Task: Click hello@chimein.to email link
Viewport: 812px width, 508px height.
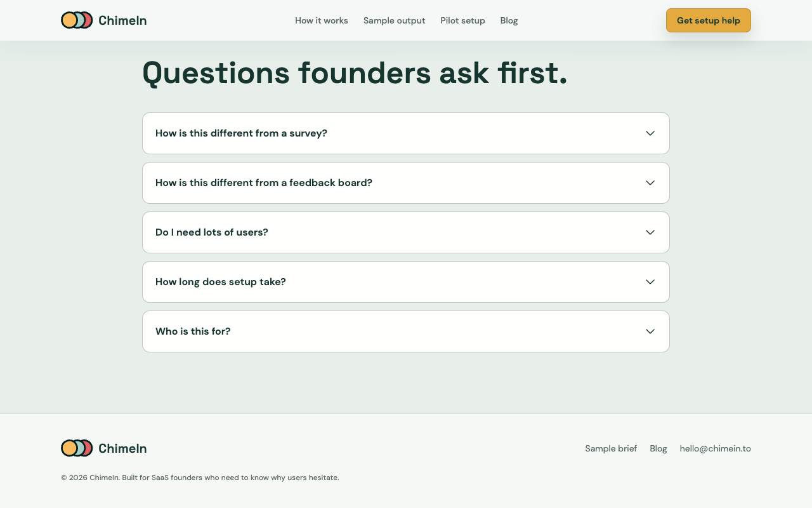Action: [715, 448]
